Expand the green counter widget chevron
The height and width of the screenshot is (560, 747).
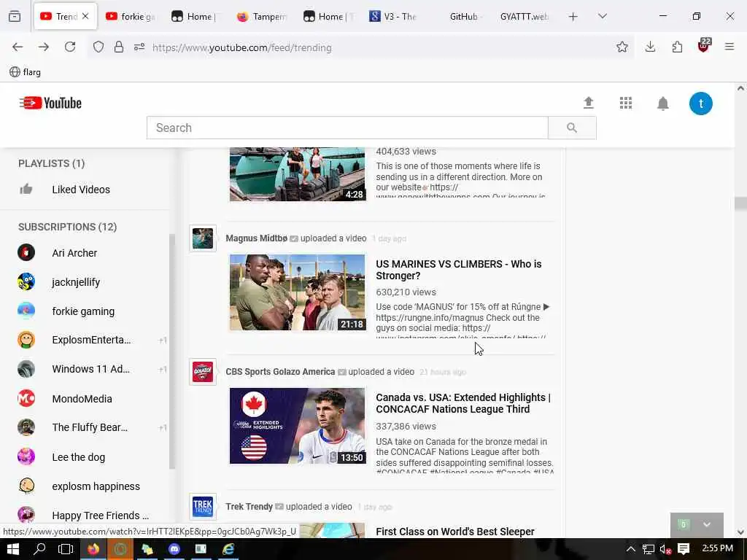point(706,524)
